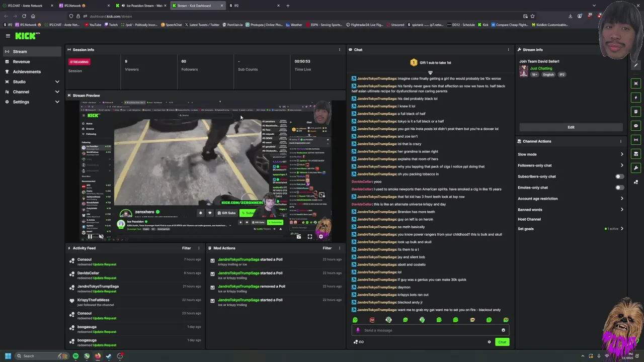The width and height of the screenshot is (644, 362).
Task: Bookmark this page with star icon
Action: pos(532,16)
